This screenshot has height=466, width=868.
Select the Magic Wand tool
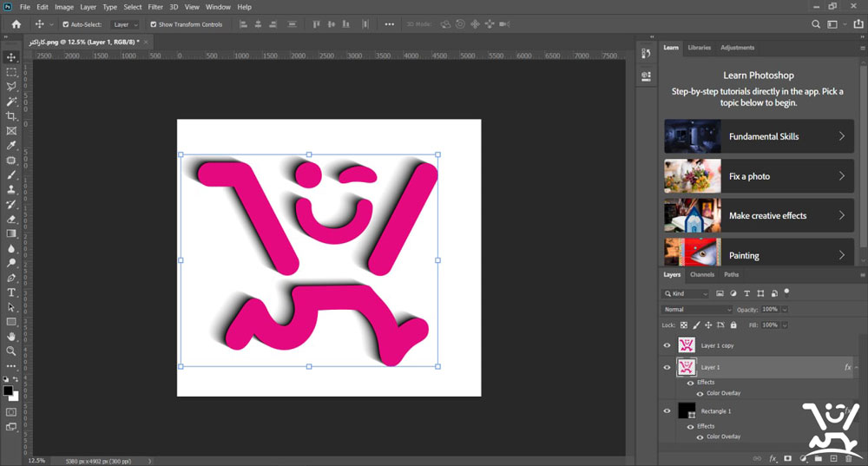pos(11,102)
